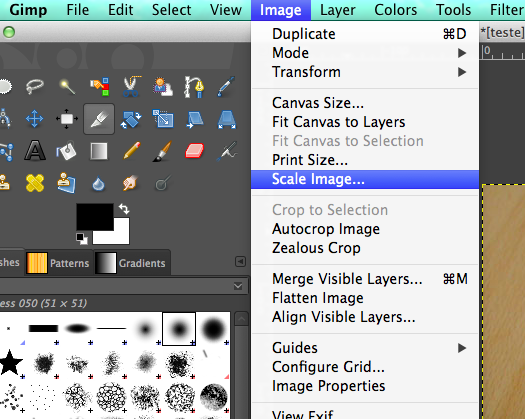Screen dimensions: 525x419
Task: Switch to the Patterns tab
Action: pos(58,263)
